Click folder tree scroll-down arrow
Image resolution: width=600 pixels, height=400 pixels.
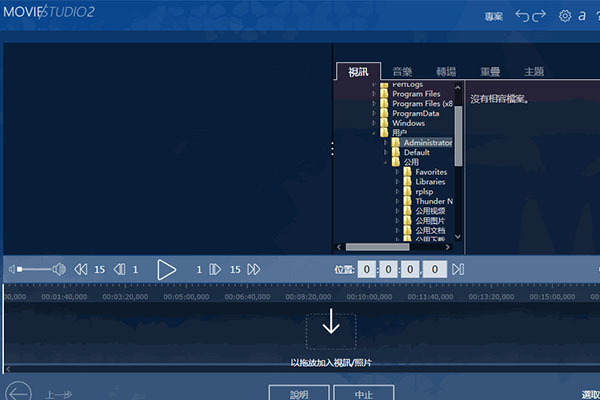(x=458, y=237)
